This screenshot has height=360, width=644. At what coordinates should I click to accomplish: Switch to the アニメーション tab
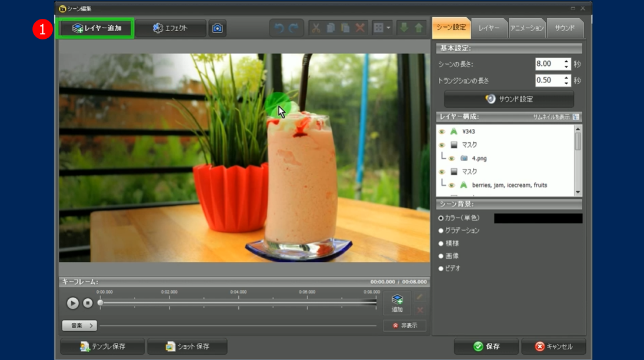(x=527, y=28)
